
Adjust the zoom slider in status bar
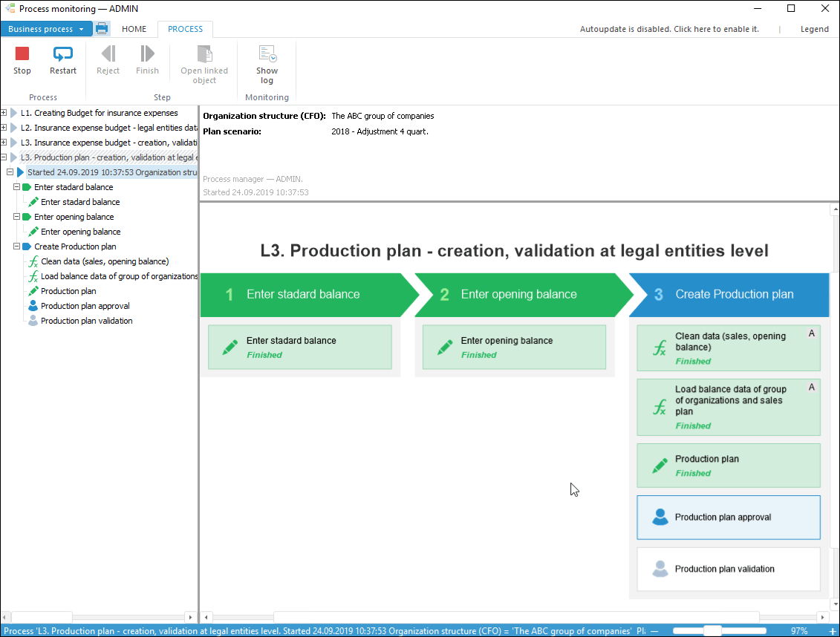pos(712,631)
